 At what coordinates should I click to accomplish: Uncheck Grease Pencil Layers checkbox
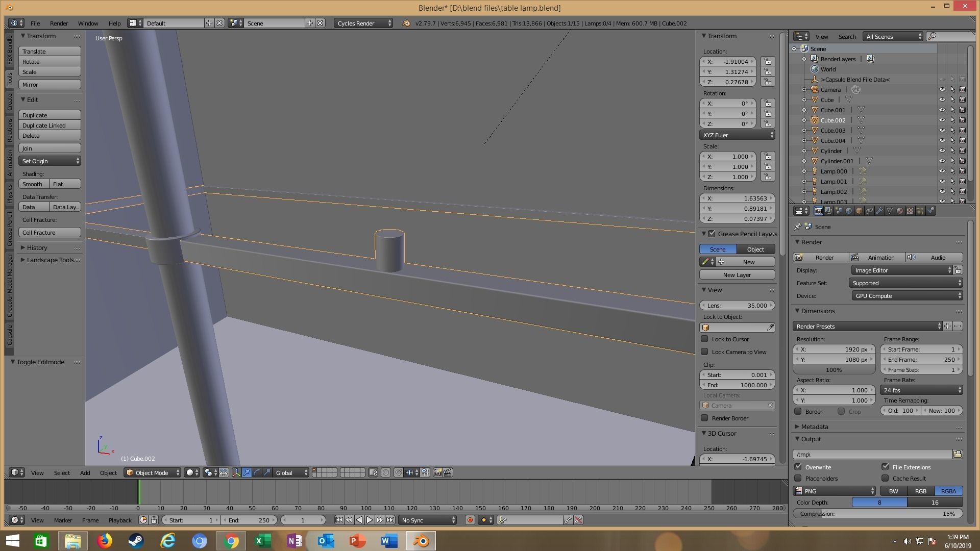(x=712, y=234)
